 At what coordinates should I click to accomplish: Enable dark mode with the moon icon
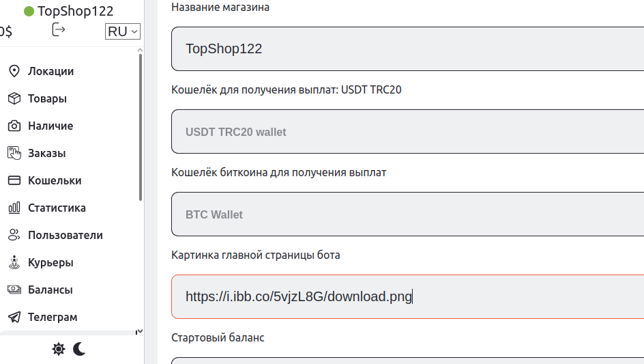(x=80, y=349)
